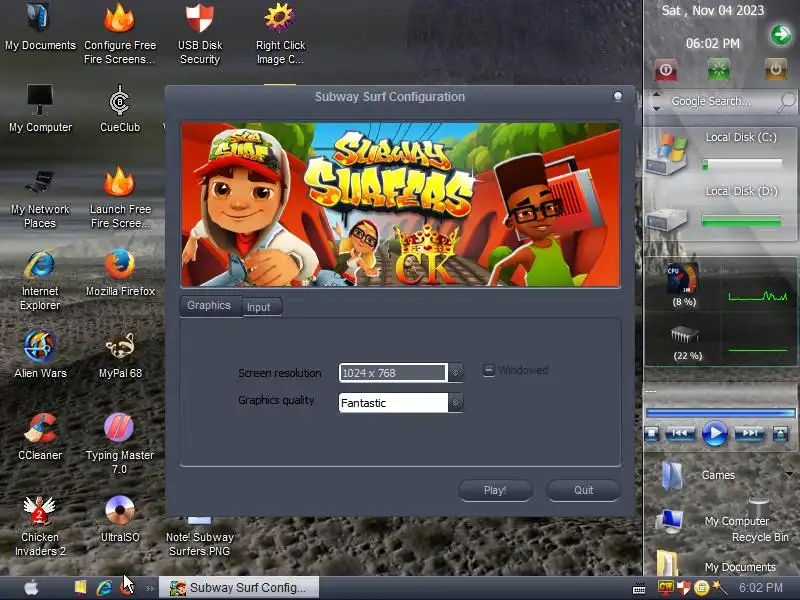This screenshot has height=600, width=800.
Task: Select Subway Surf Config taskbar button
Action: pos(239,588)
